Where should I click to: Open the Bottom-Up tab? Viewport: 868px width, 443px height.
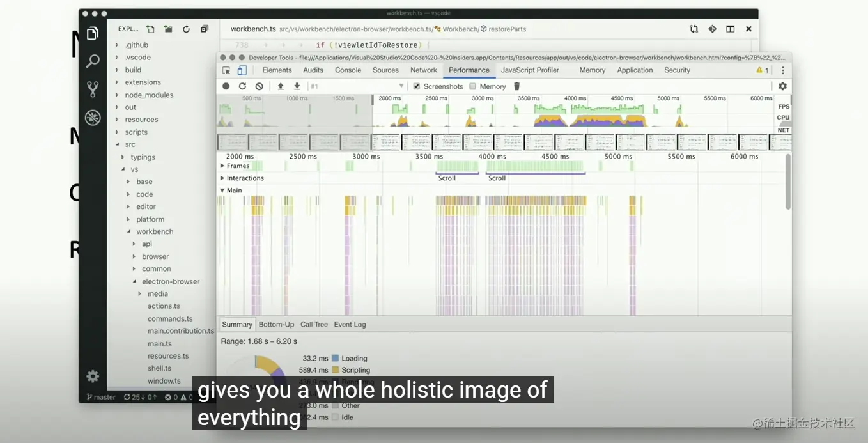[x=276, y=325]
